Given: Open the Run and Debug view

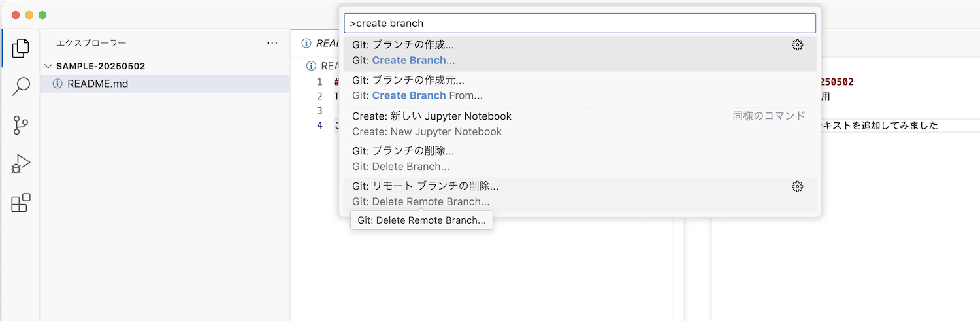Looking at the screenshot, I should click(x=21, y=164).
